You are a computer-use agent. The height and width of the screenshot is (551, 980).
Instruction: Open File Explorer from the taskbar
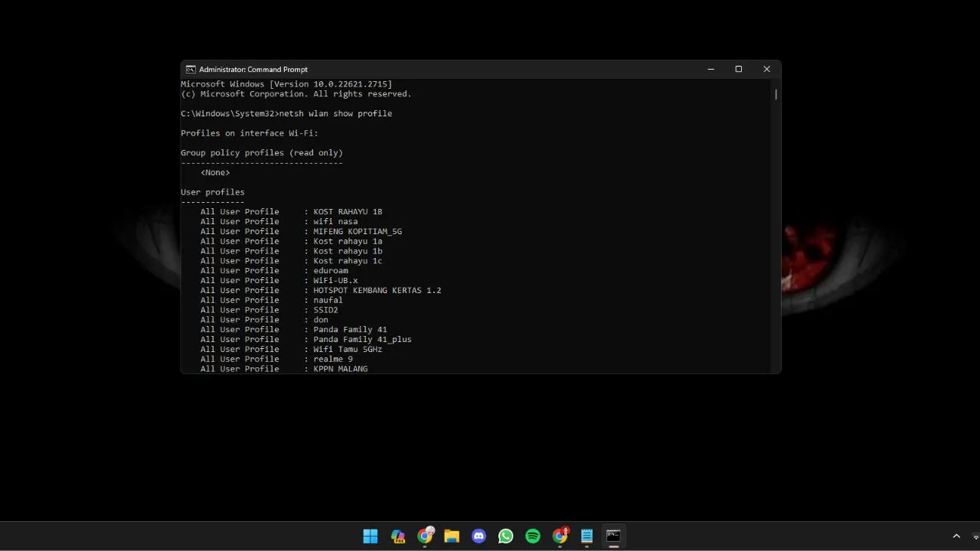[x=452, y=536]
